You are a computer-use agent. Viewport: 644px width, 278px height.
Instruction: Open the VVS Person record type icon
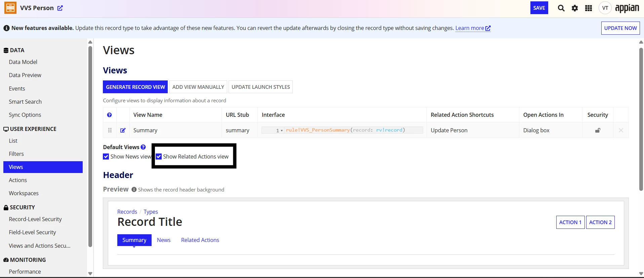click(x=10, y=8)
